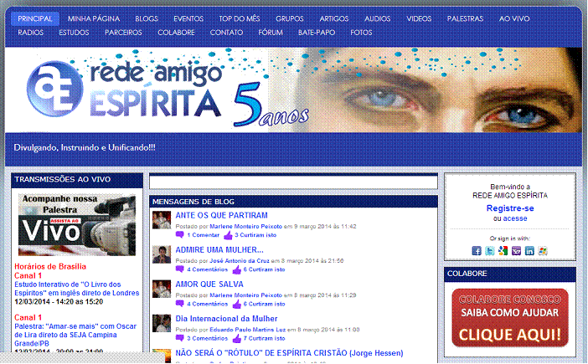Click 7 Curtiram isto link
The height and width of the screenshot is (364, 588).
[x=264, y=339]
